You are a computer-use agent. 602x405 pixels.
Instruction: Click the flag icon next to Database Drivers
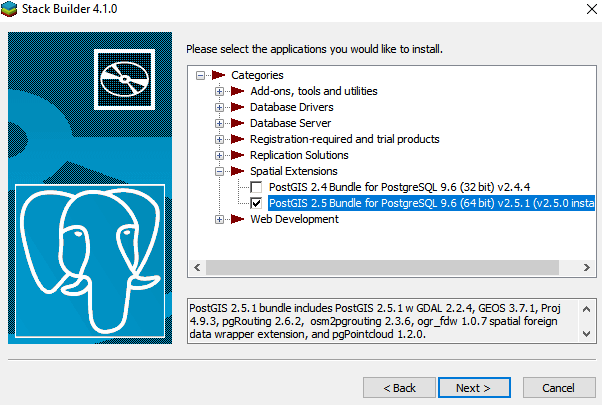pos(238,107)
